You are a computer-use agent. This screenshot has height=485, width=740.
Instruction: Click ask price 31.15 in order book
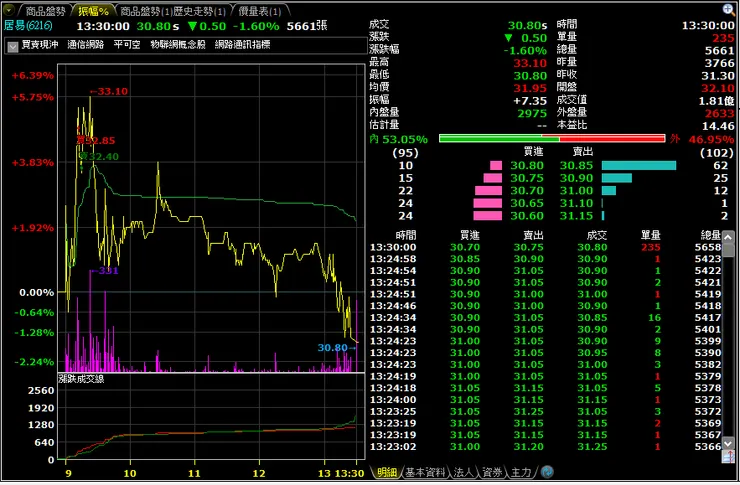576,216
